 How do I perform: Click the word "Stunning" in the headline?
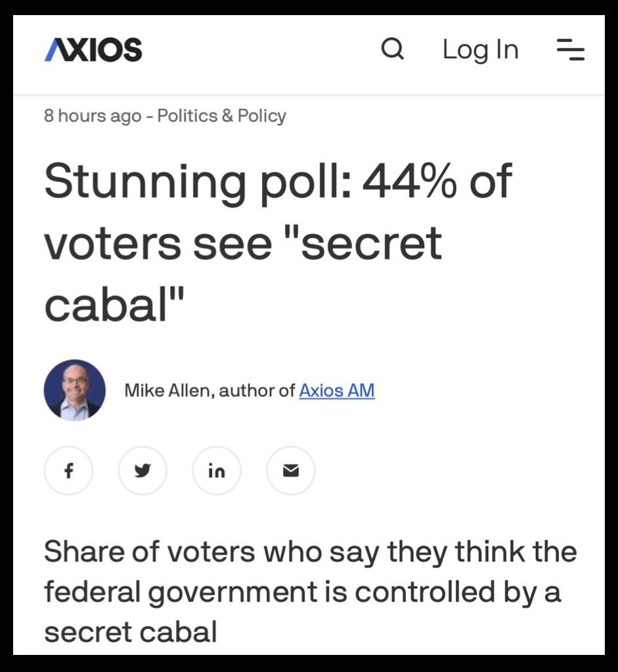tap(146, 182)
